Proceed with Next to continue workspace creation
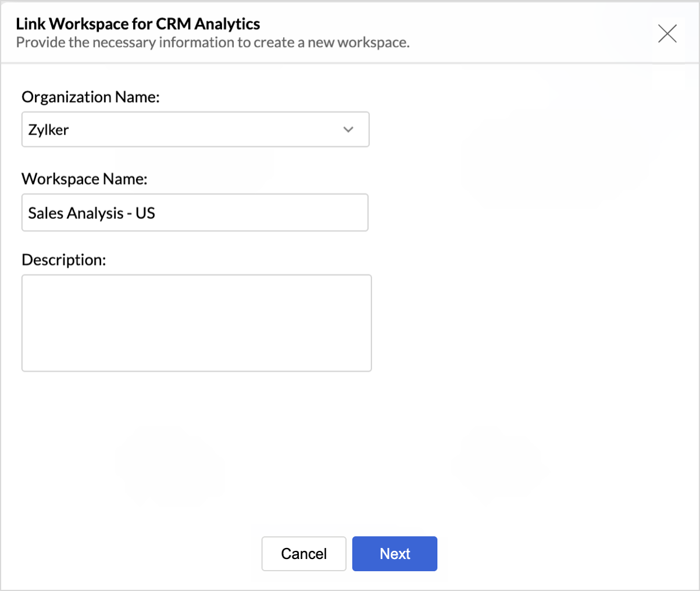The image size is (700, 591). 394,554
